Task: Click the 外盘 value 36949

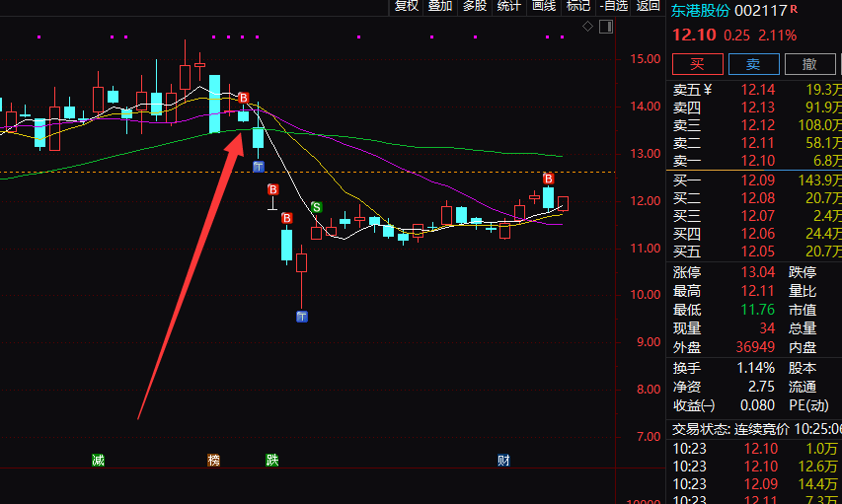Action: click(x=755, y=347)
